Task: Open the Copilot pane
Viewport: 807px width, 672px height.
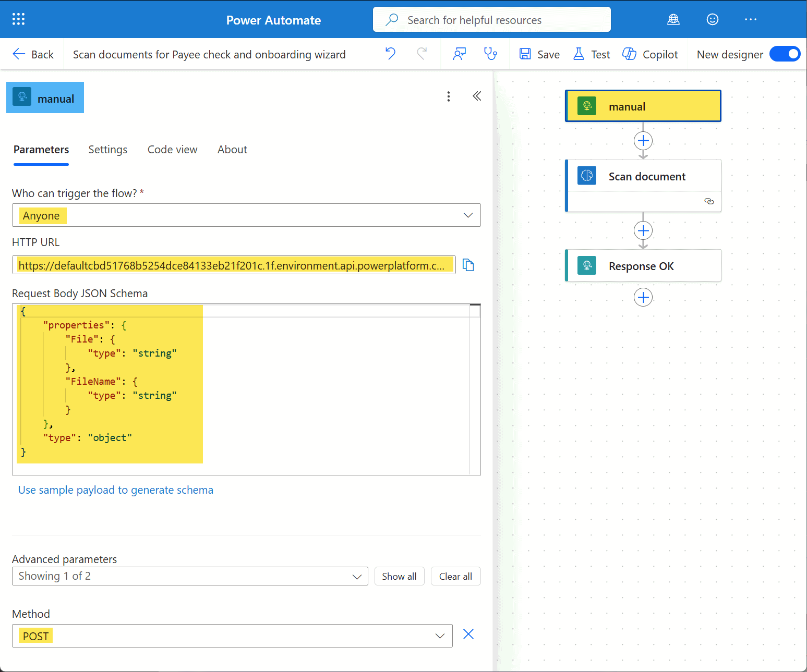Action: tap(650, 54)
